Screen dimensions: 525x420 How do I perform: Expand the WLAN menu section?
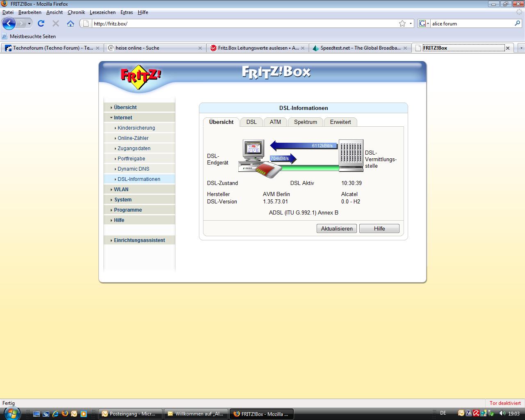tap(121, 189)
